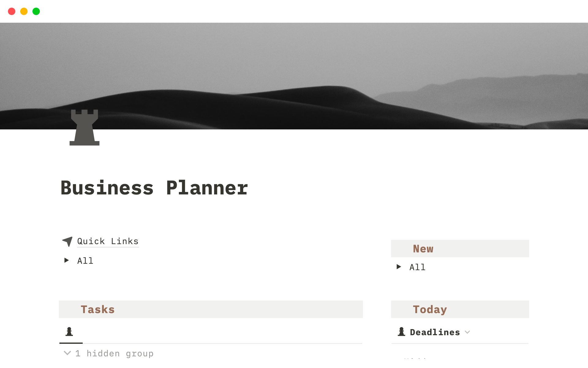Expand the All toggle under Quick Links
Screen dimensions: 588x368
tap(66, 260)
